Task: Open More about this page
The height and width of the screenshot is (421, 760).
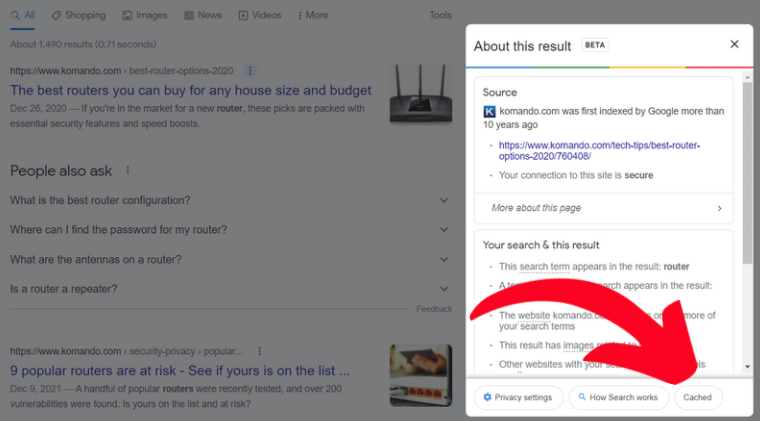Action: (x=603, y=208)
